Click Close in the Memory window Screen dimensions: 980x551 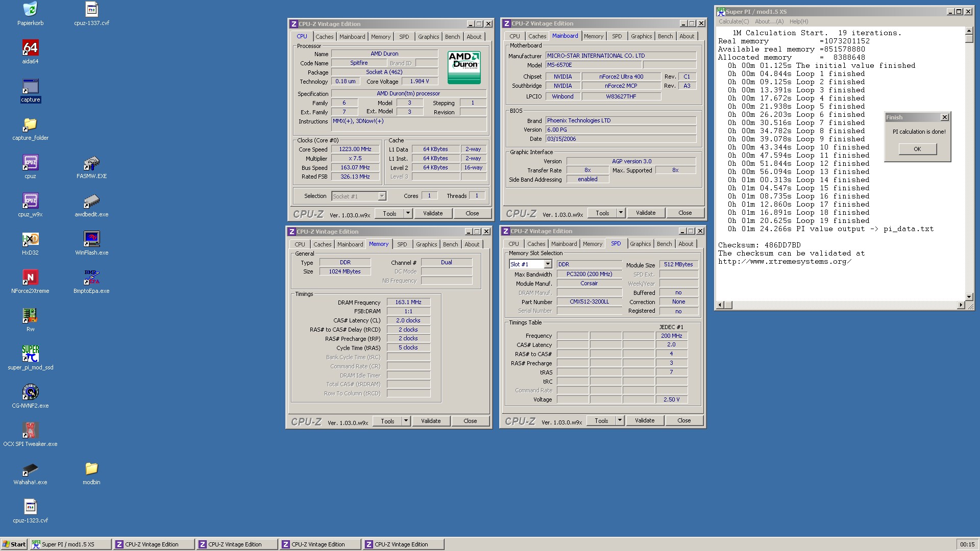[470, 421]
